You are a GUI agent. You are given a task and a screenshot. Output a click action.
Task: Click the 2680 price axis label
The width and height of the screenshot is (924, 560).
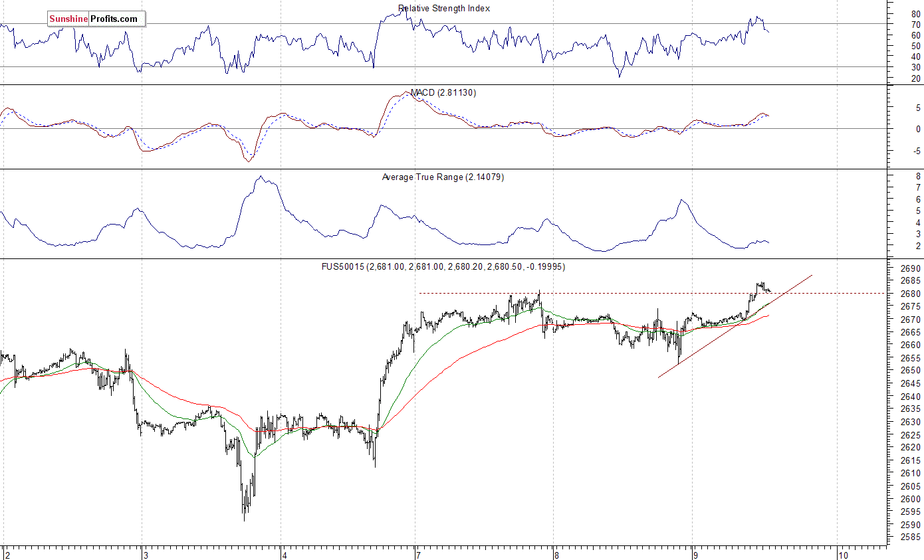coord(911,294)
